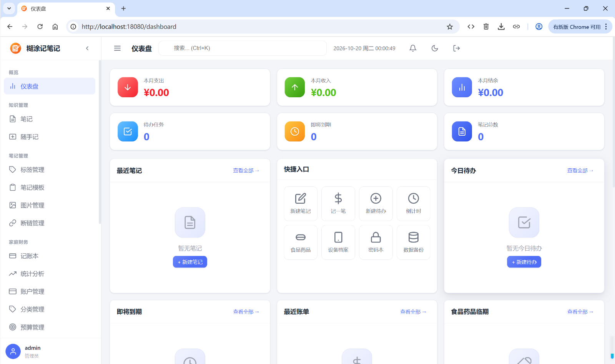Open 账户管理 sidebar item

click(50, 291)
